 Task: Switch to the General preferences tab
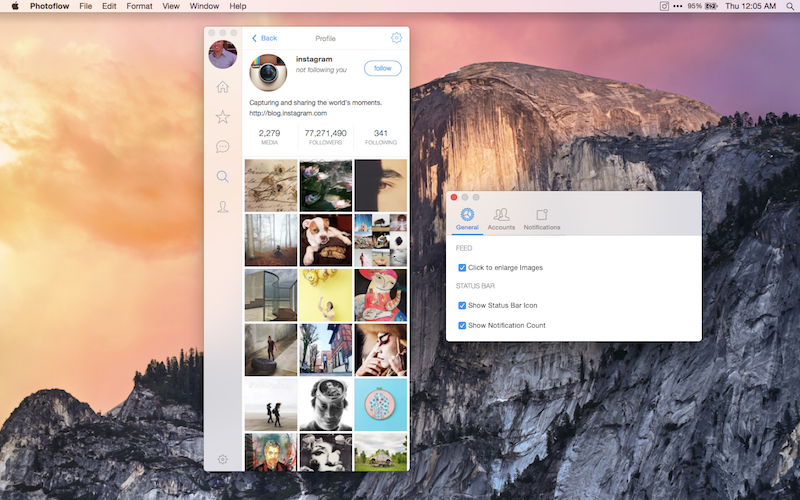[x=467, y=219]
